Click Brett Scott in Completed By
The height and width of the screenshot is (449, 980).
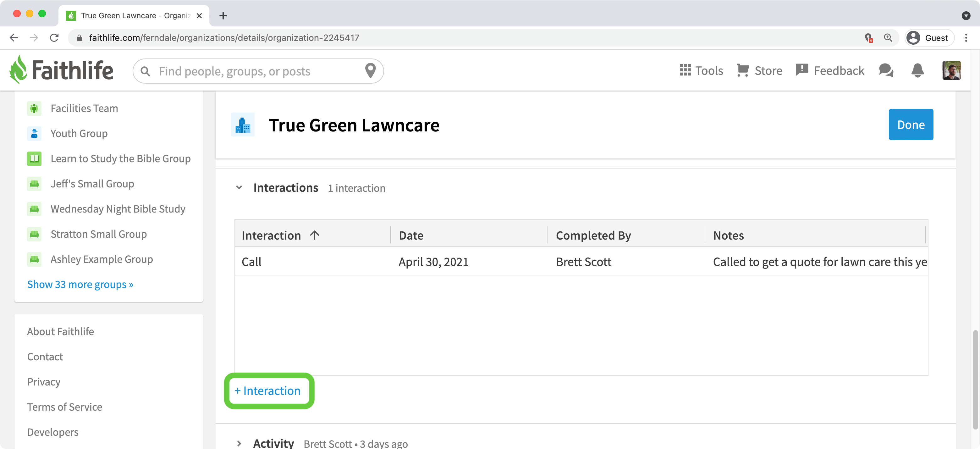584,262
